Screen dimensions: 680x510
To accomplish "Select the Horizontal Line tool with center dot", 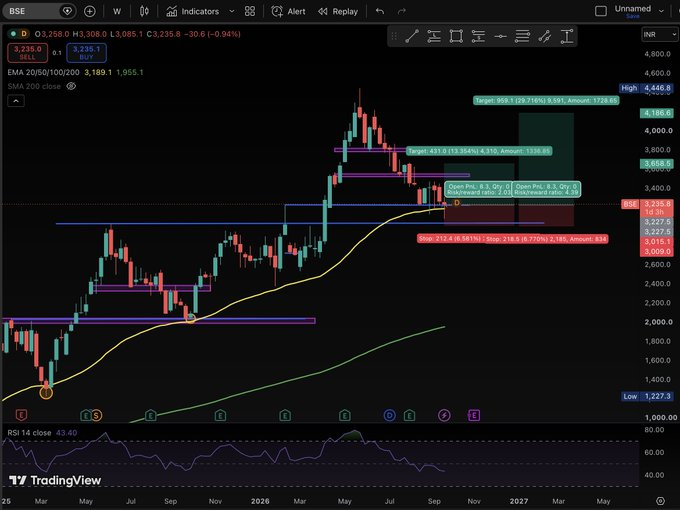I will click(500, 36).
